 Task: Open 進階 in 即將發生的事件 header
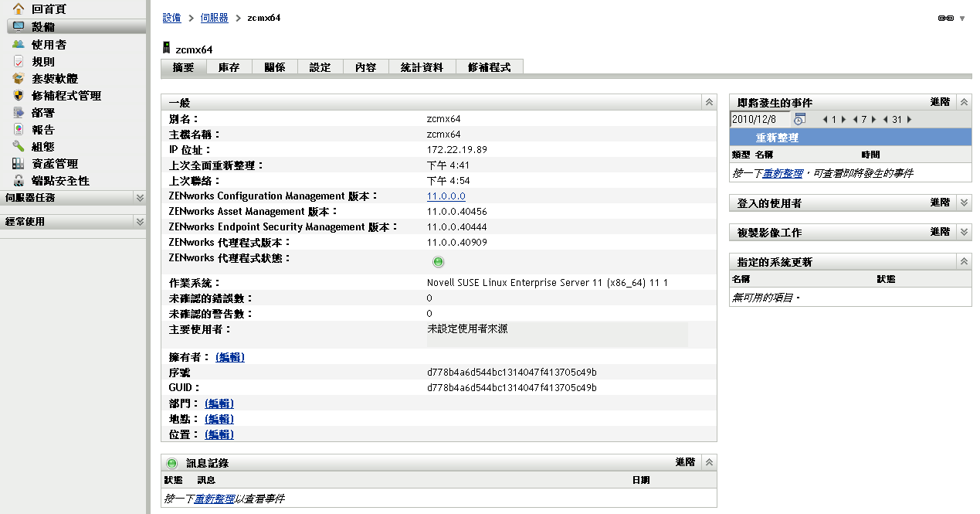[940, 102]
